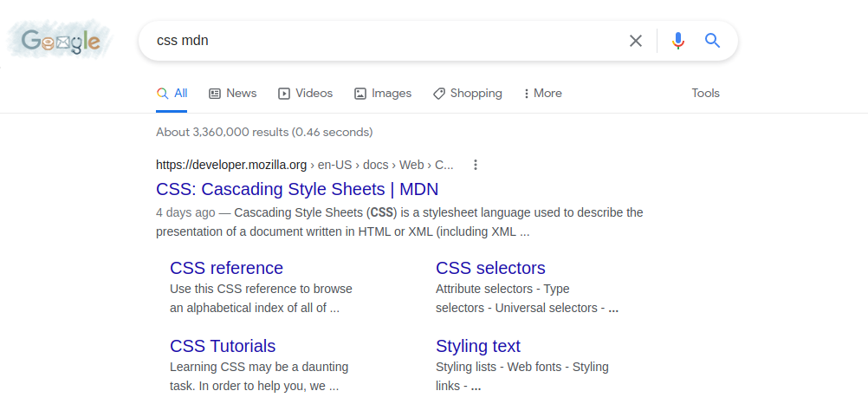Select the All results tab
Viewport: 868px width, 404px height.
[172, 94]
